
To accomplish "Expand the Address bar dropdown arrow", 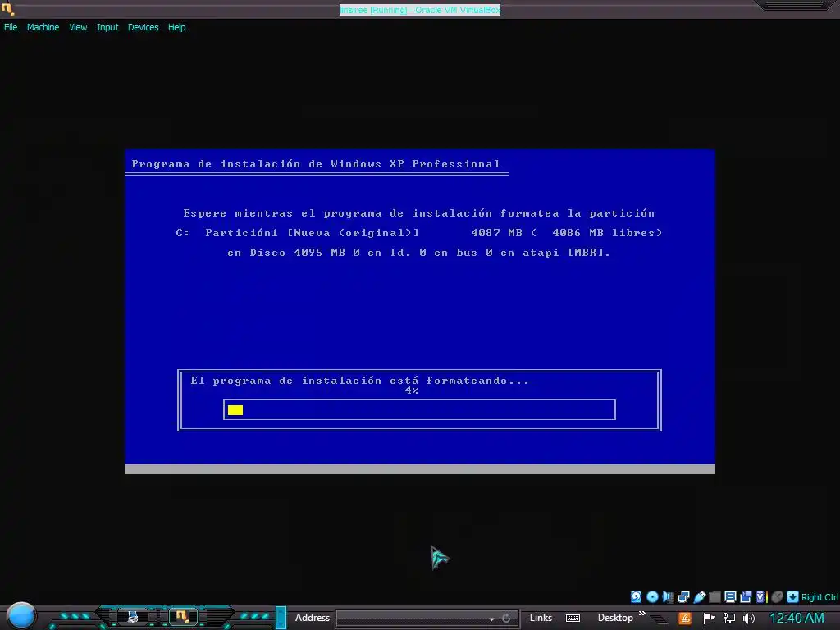I will 491,619.
